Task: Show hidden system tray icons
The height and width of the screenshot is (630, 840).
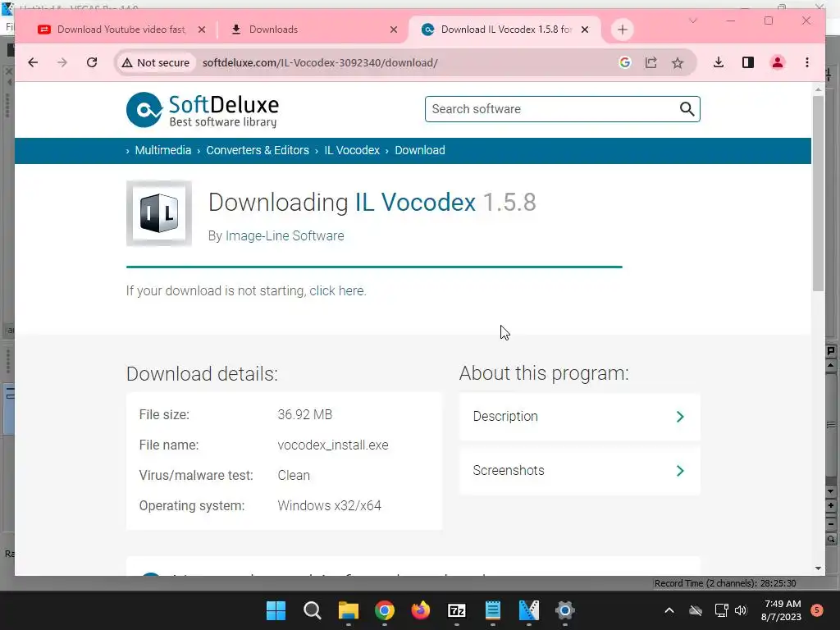Action: [x=669, y=610]
